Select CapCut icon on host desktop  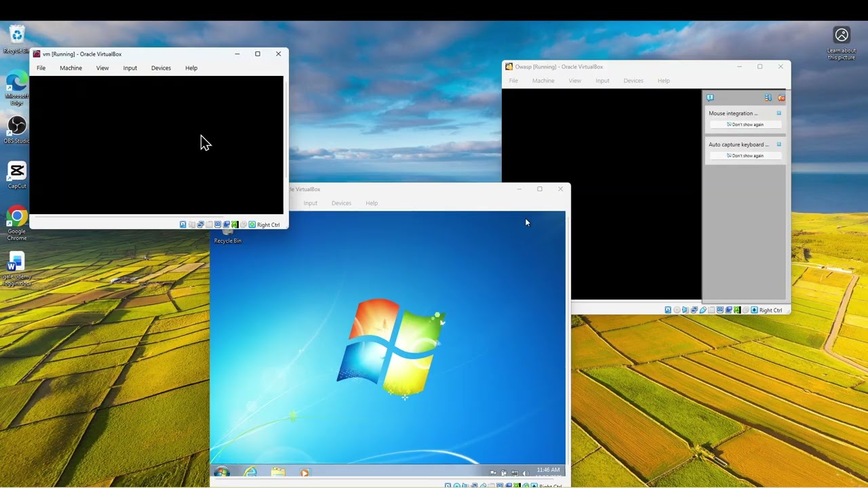click(17, 175)
